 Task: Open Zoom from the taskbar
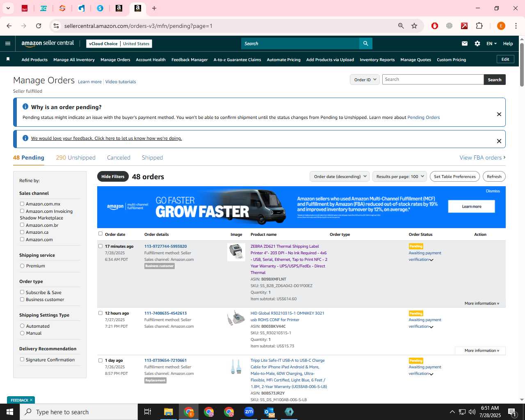click(249, 412)
